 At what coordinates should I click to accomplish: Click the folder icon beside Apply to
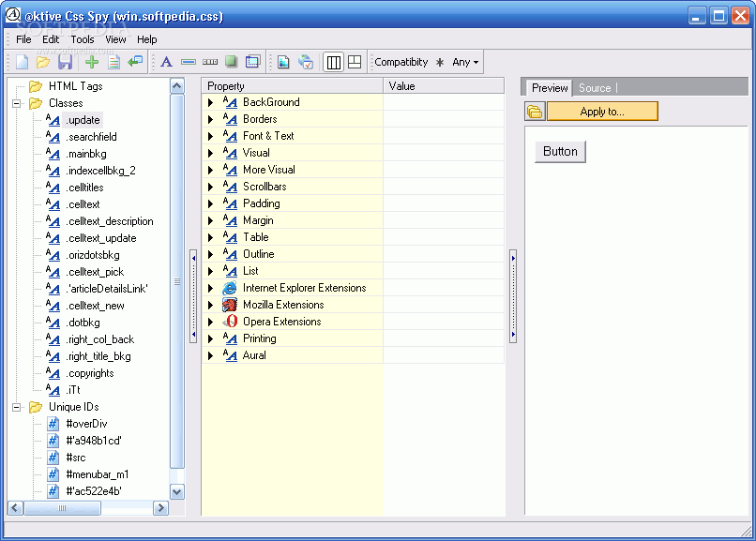tap(535, 112)
